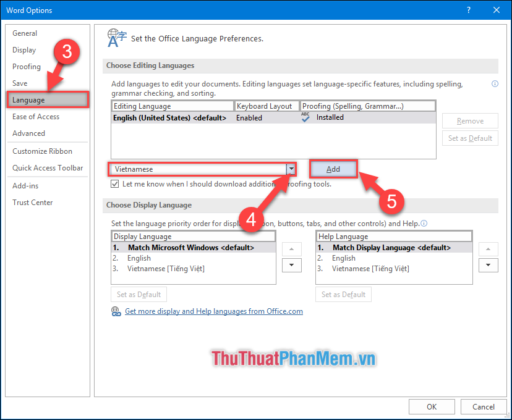
Task: Click Set as Default under Help Language
Action: pos(343,295)
